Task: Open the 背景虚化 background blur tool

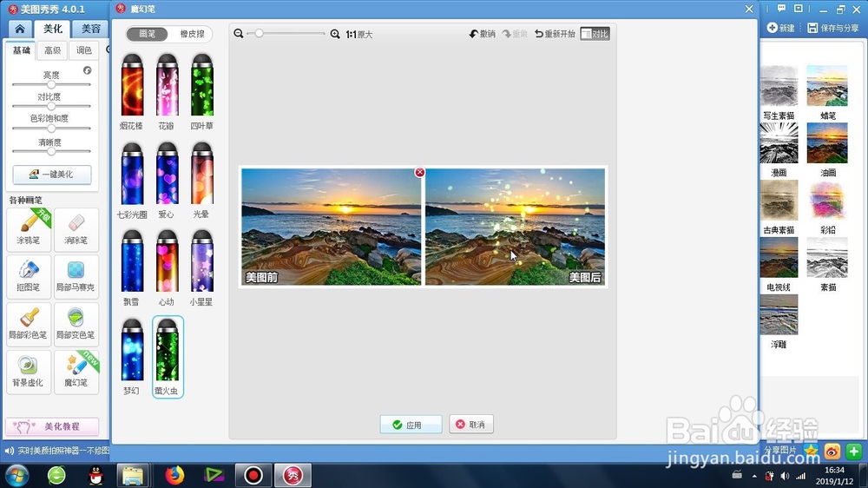Action: click(29, 372)
